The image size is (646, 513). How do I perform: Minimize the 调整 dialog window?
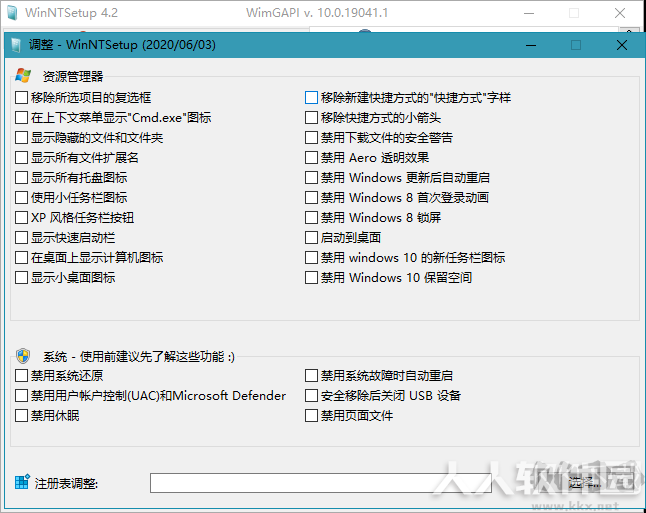point(531,45)
